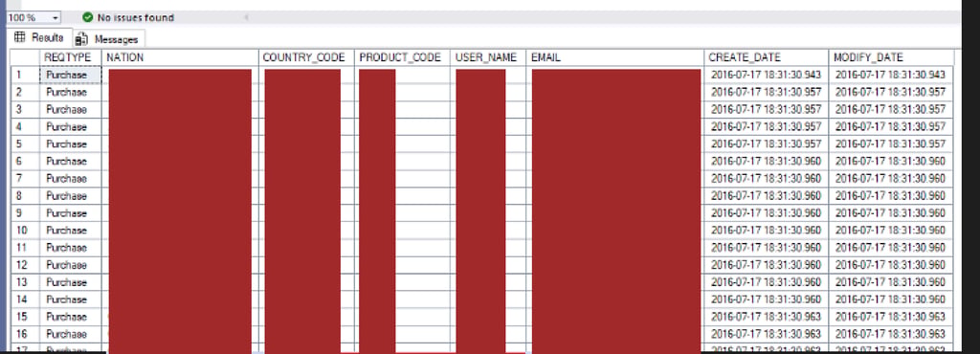The width and height of the screenshot is (980, 354).
Task: Click the Purchase cell in row 3
Action: pos(70,109)
